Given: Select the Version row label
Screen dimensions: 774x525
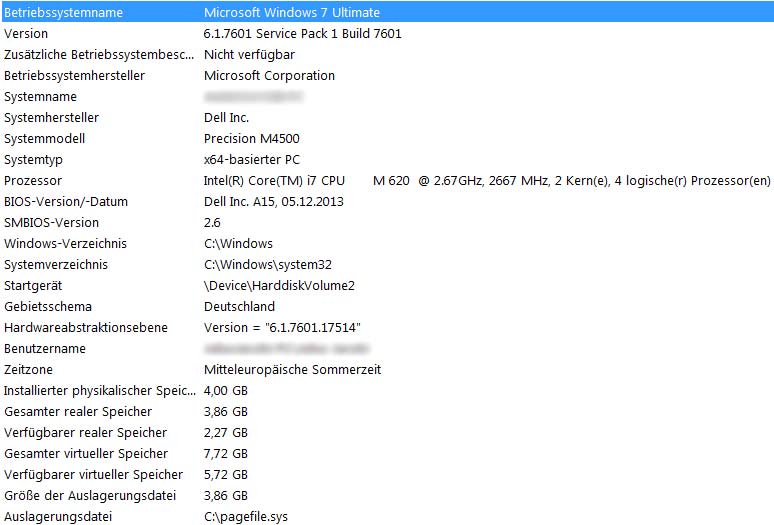Looking at the screenshot, I should click(x=26, y=34).
